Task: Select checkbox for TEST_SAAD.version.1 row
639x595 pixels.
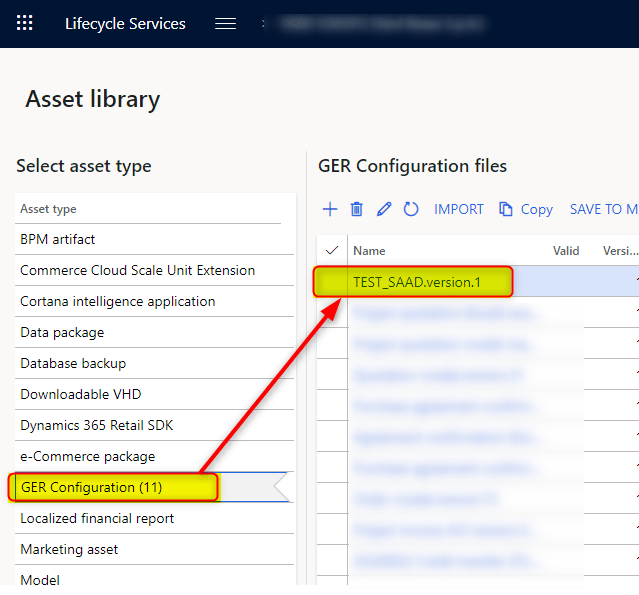Action: click(x=332, y=282)
